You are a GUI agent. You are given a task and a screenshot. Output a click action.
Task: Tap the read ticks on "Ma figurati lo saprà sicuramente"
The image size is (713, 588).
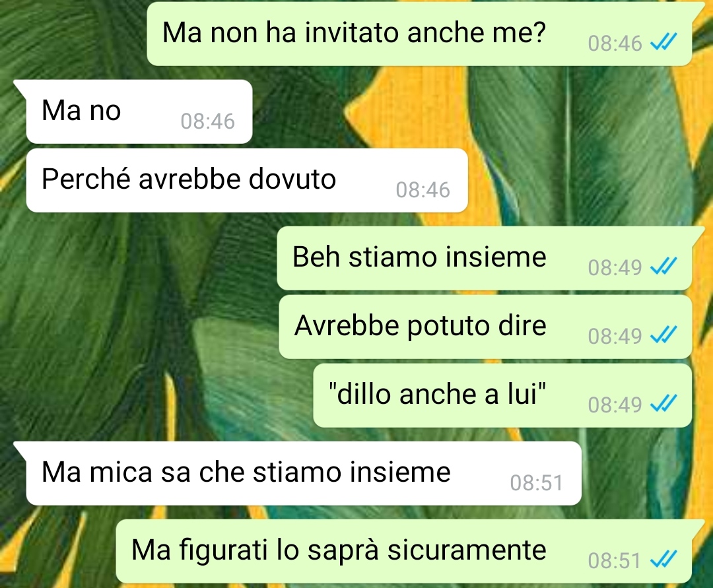tap(663, 559)
